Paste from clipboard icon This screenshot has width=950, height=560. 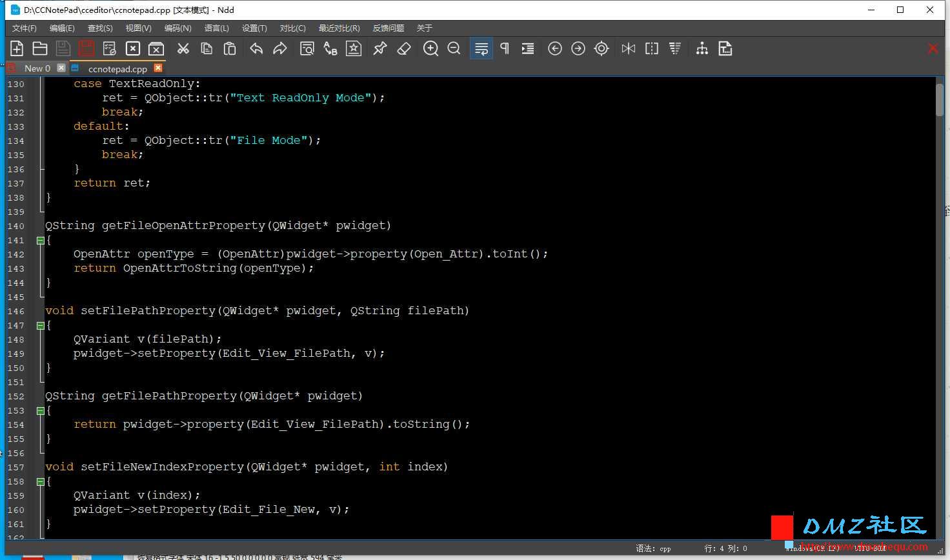230,48
